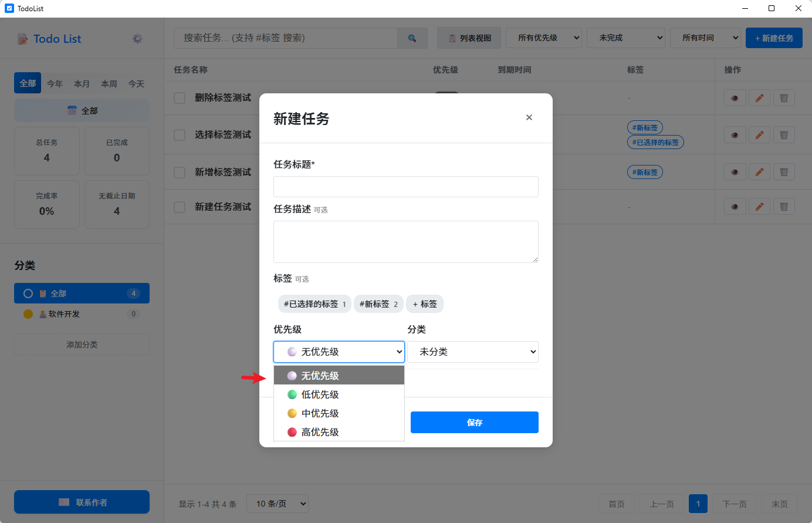Viewport: 812px width, 523px height.
Task: Open the 分类 dropdown showing 未分类
Action: tap(473, 352)
